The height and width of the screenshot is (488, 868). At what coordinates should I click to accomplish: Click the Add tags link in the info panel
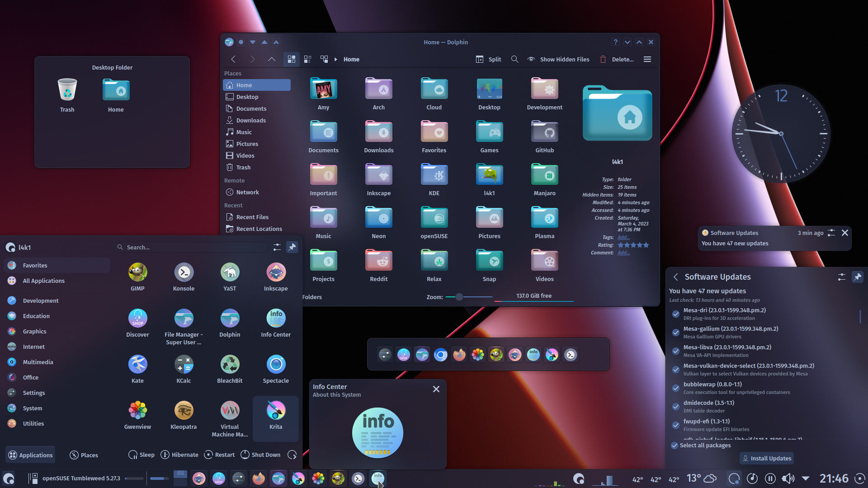click(623, 237)
